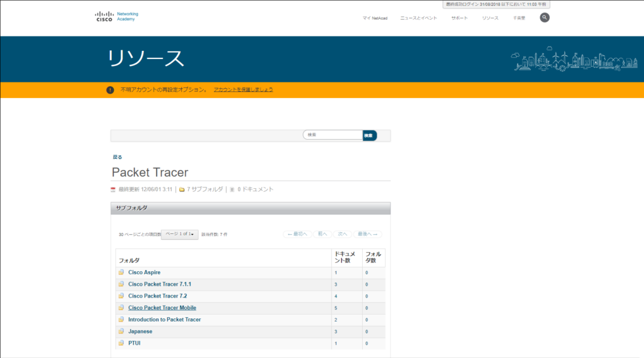The height and width of the screenshot is (358, 644).
Task: Click the folder icon next to Cisco Aspire
Action: pyautogui.click(x=121, y=272)
